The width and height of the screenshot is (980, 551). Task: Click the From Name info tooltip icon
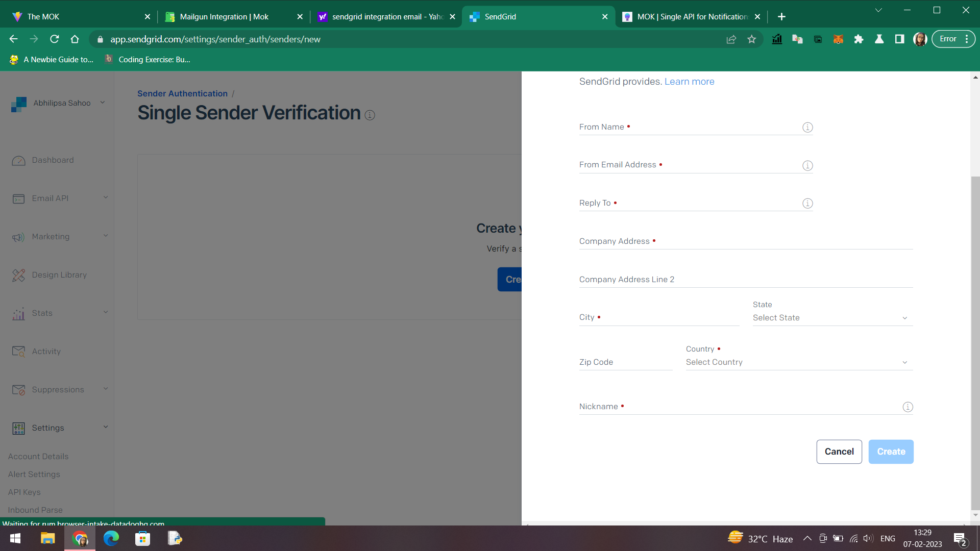[807, 128]
